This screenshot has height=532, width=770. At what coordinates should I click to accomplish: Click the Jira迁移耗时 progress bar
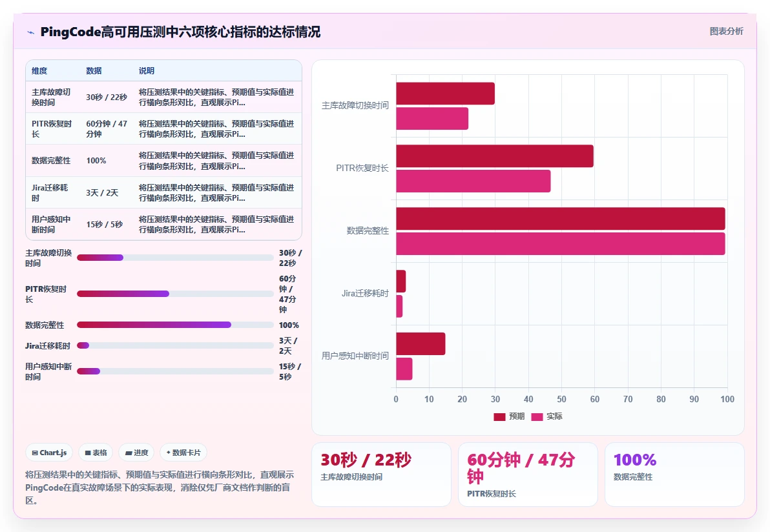[175, 345]
